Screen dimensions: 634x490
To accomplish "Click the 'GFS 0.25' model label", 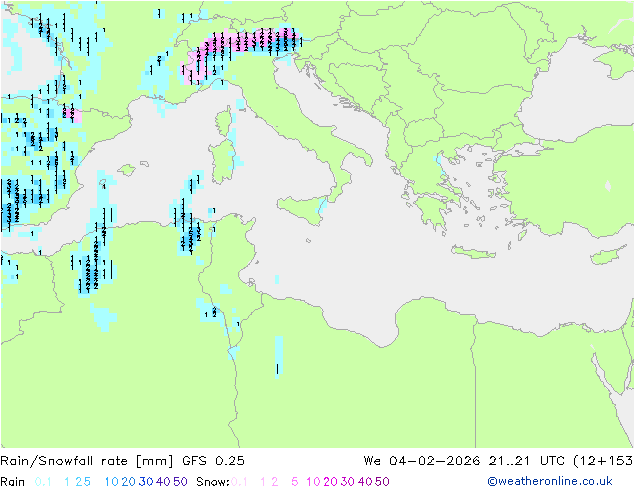I will point(213,461).
